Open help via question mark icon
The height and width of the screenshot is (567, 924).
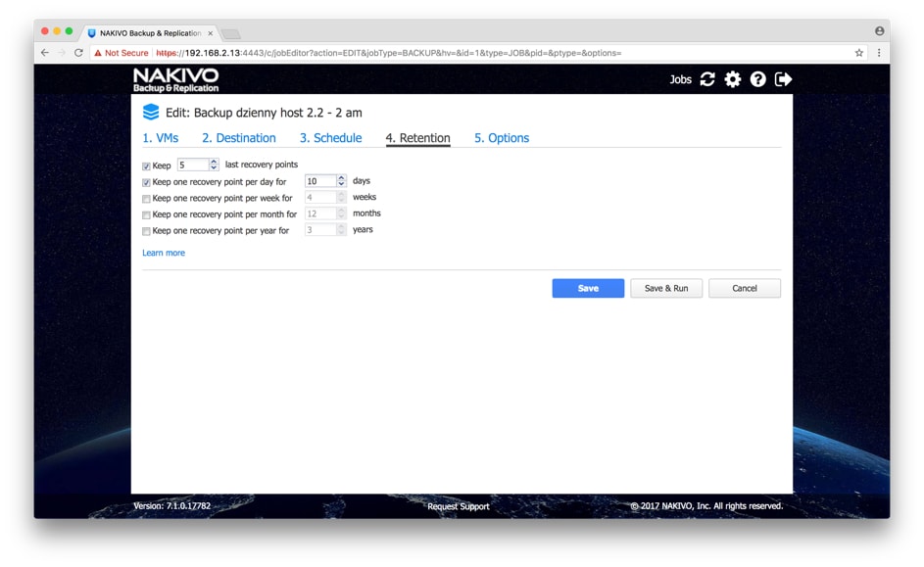[x=758, y=79]
